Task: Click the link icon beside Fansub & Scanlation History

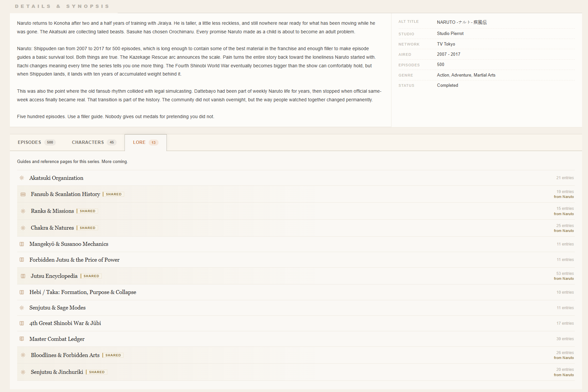Action: pos(23,194)
